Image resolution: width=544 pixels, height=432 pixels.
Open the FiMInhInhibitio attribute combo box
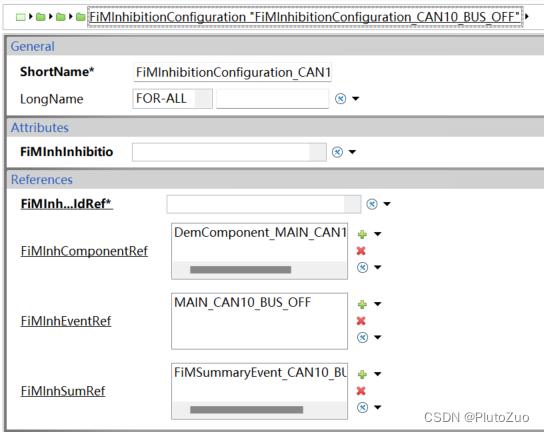[229, 152]
